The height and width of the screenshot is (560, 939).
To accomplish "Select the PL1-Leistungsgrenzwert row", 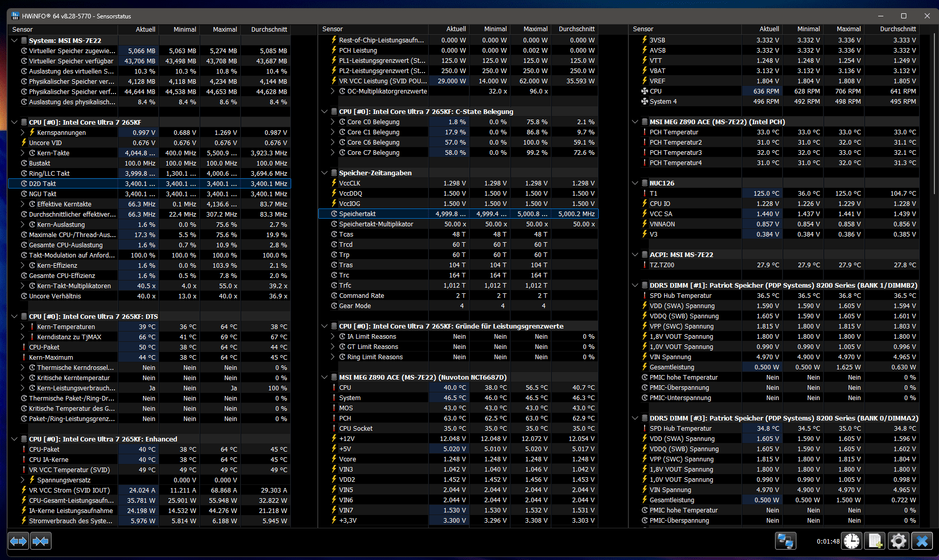I will (458, 60).
